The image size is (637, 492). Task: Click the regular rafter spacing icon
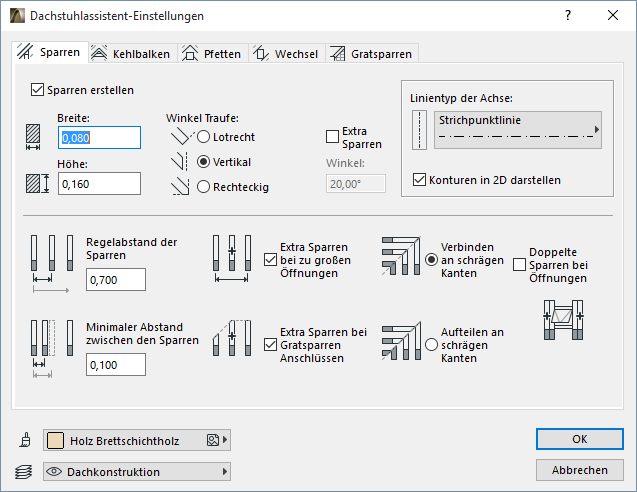click(53, 262)
